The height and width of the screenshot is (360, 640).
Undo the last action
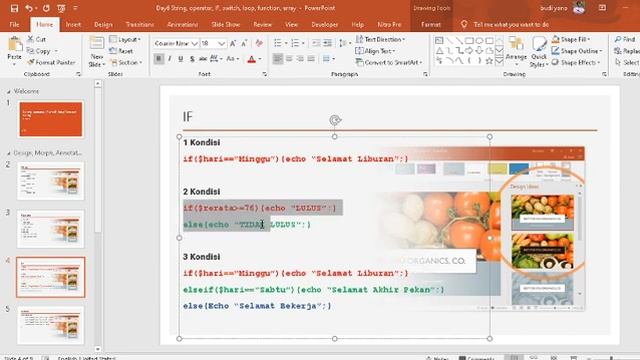[29, 8]
